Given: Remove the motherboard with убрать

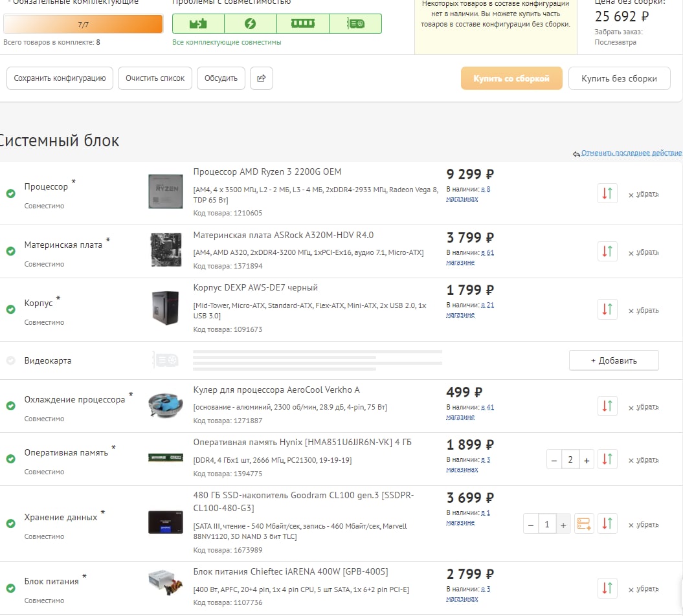Looking at the screenshot, I should 644,252.
